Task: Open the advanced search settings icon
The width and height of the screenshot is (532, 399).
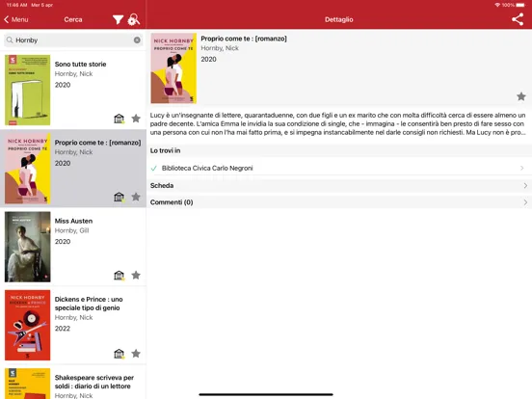Action: pyautogui.click(x=133, y=19)
